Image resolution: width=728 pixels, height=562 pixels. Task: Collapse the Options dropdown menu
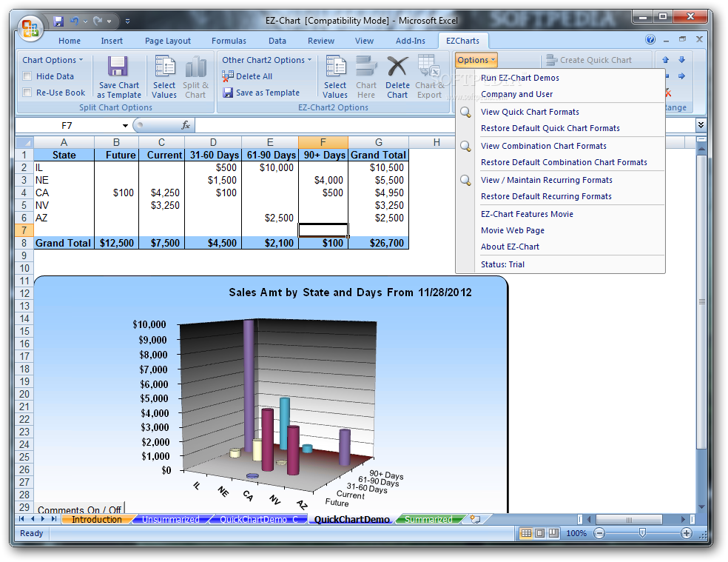[x=476, y=60]
